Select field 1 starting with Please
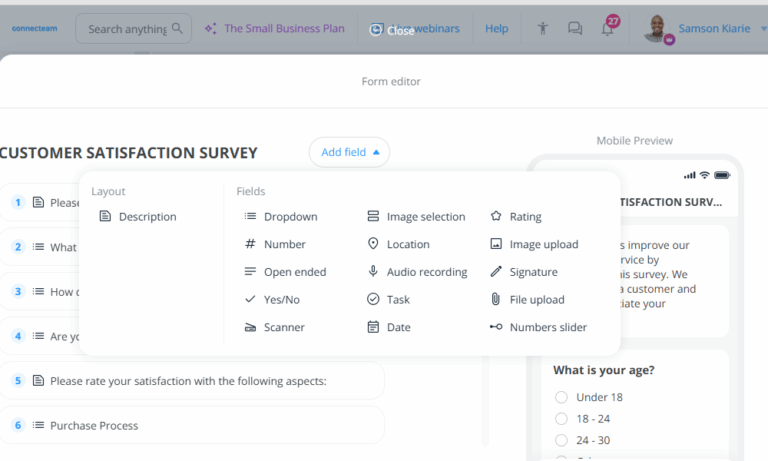Screen dimensions: 768x461 (40, 202)
